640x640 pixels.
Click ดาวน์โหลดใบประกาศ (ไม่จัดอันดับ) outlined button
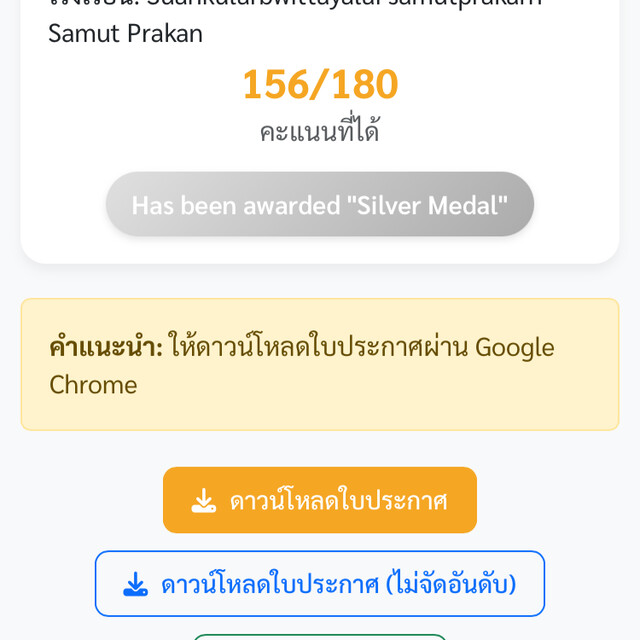tap(320, 584)
